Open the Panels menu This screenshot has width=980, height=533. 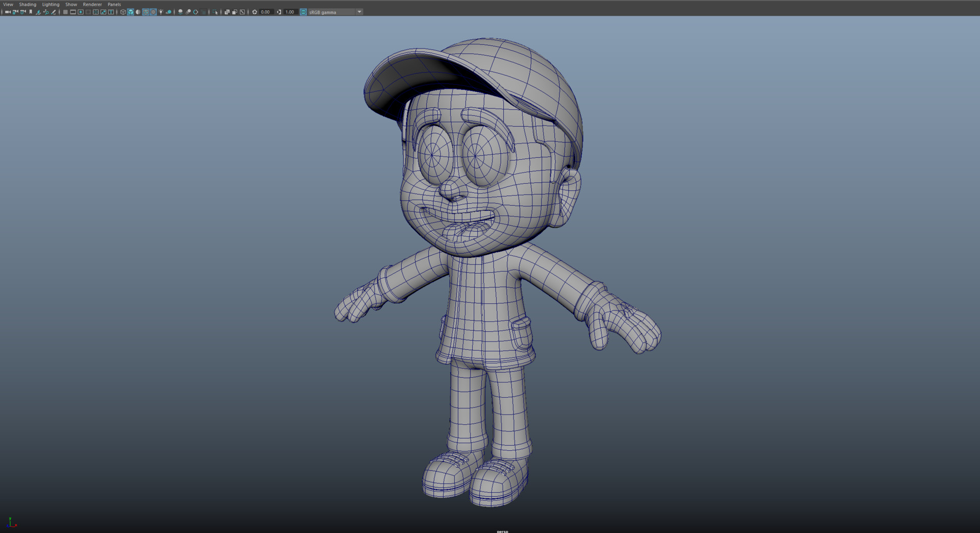tap(114, 4)
